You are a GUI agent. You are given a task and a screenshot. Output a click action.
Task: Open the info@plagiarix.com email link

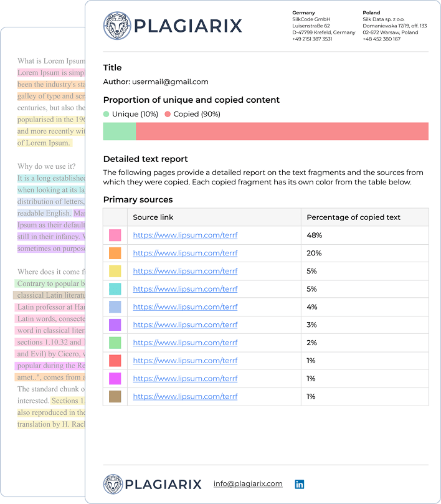[x=248, y=483]
